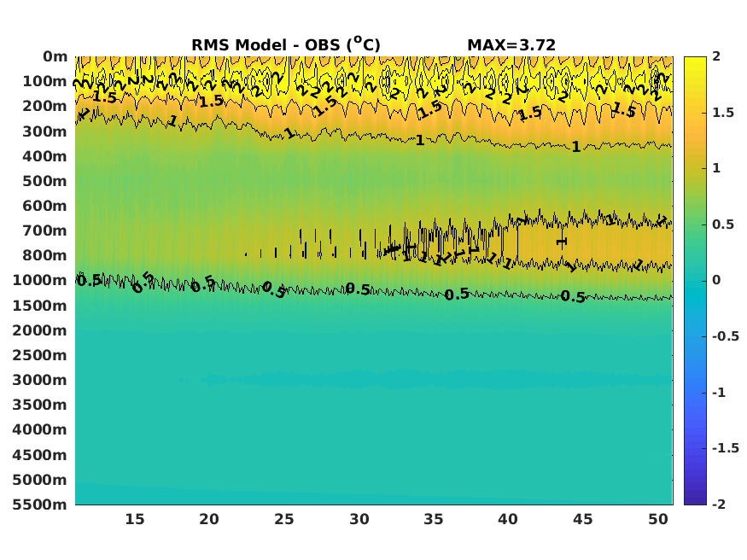
Task: Click the x-axis tick label '35'
Action: 434,519
